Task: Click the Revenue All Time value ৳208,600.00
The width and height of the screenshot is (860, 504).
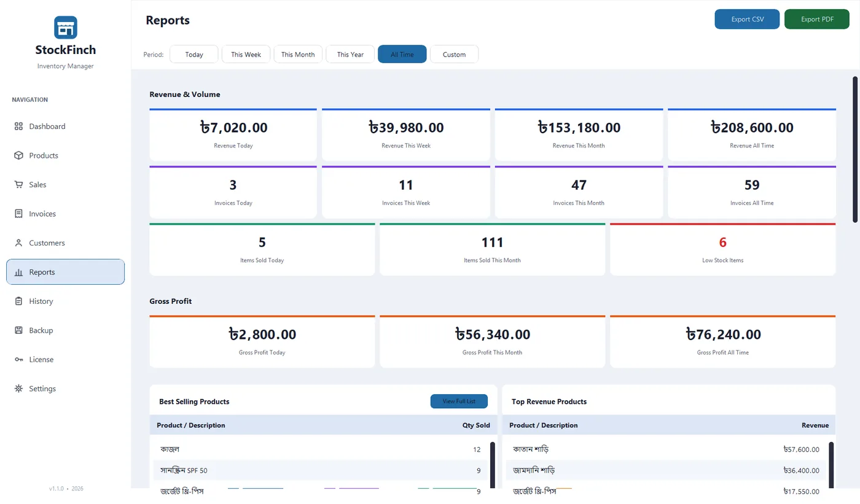Action: coord(752,128)
